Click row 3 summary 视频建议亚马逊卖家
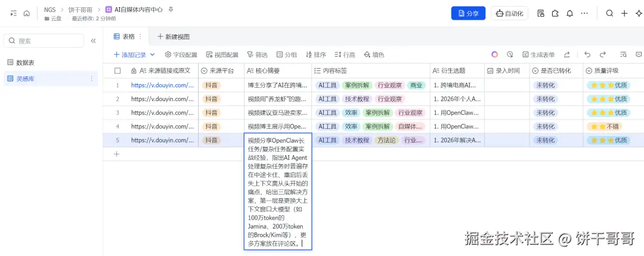 point(278,113)
